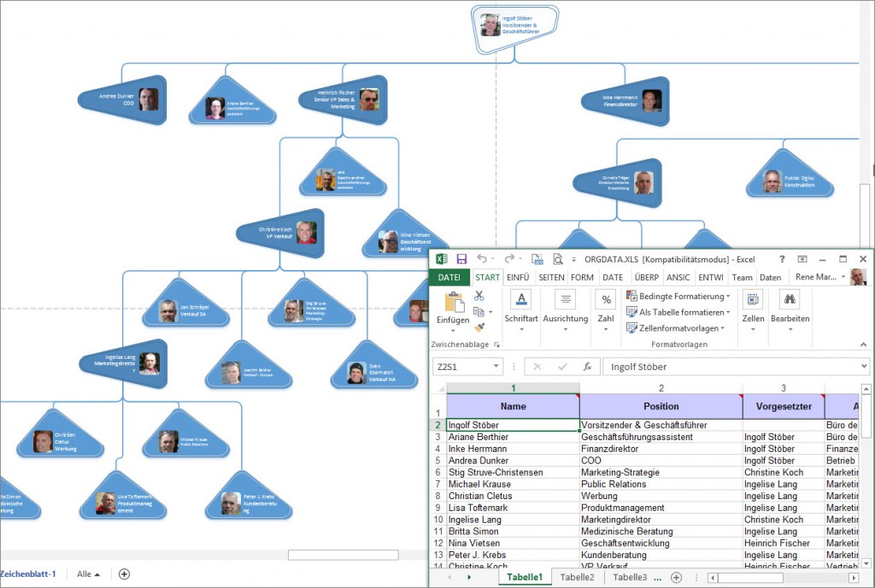
Task: Select the Zahl percent formatting icon
Action: coord(605,301)
